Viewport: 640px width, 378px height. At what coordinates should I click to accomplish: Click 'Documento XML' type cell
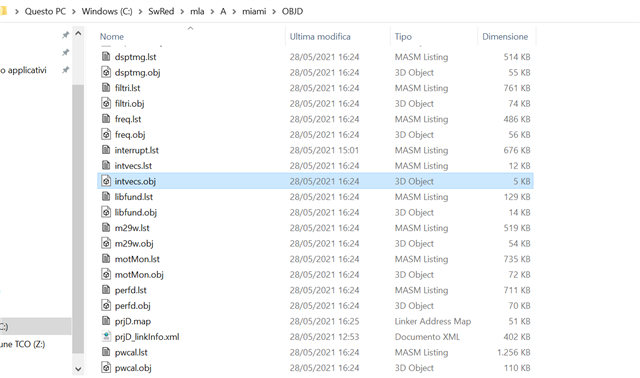(x=427, y=336)
